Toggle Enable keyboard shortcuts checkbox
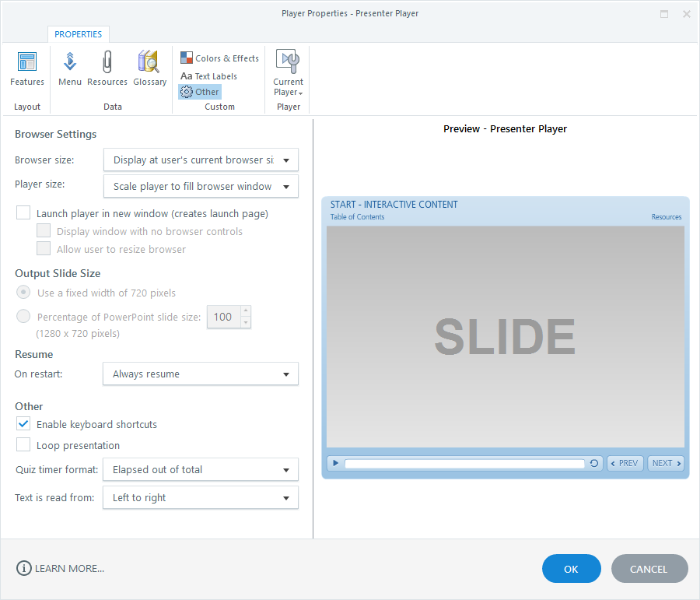This screenshot has height=600, width=700. click(x=23, y=423)
